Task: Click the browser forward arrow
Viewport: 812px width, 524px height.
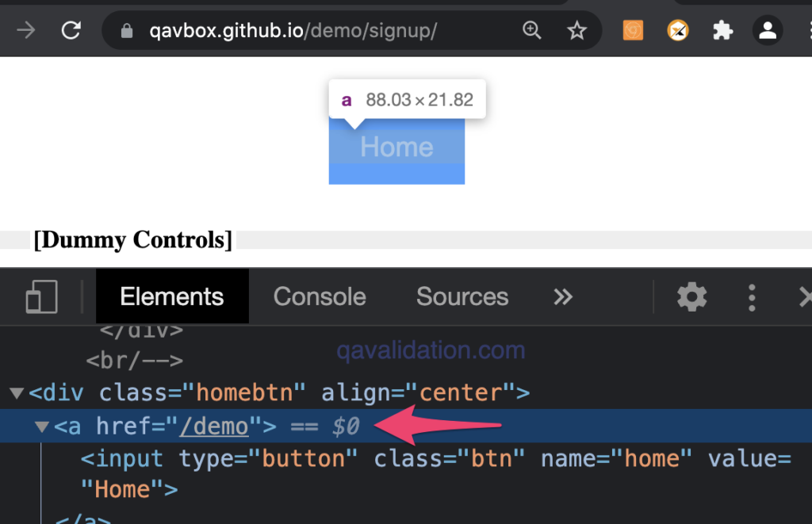Action: [x=26, y=31]
